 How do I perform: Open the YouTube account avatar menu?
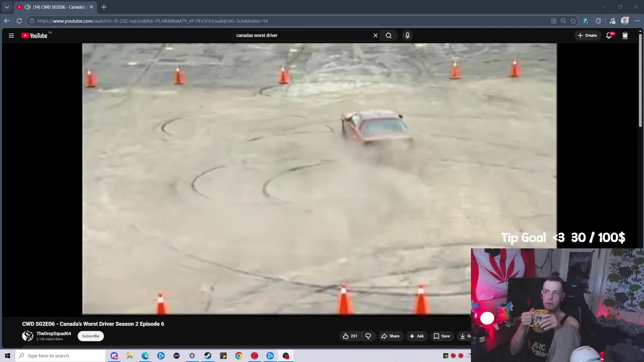625,35
